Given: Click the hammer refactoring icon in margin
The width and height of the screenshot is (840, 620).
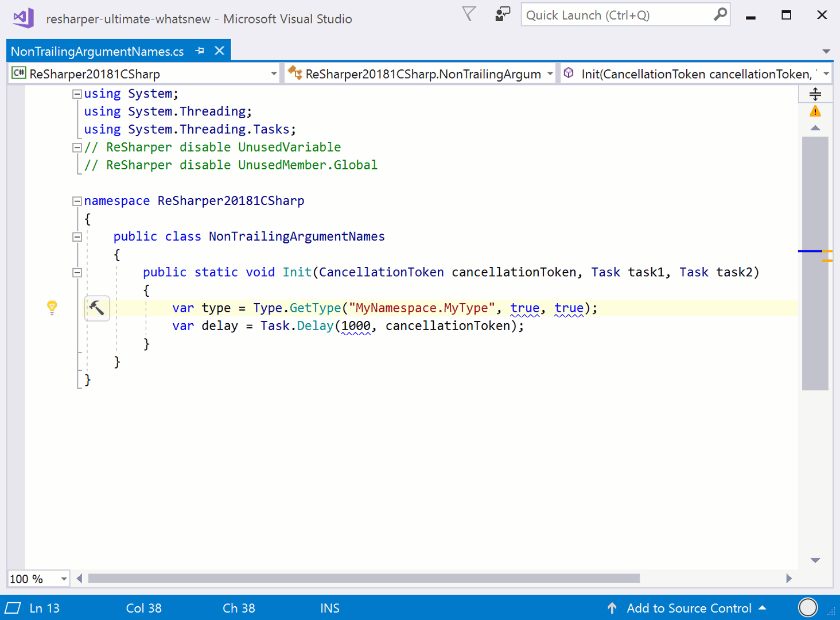Looking at the screenshot, I should click(97, 308).
